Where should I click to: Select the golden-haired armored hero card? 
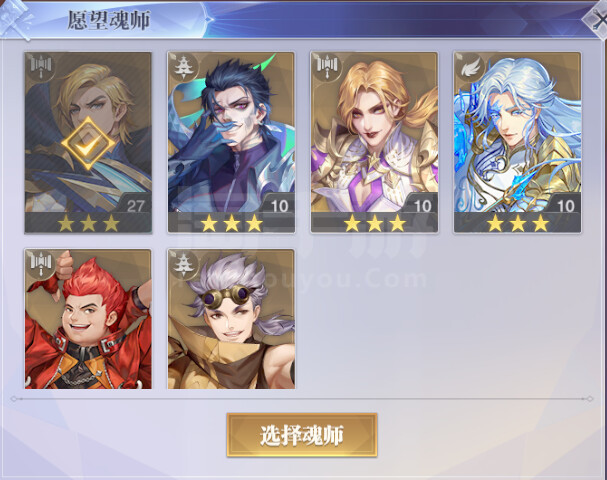374,142
